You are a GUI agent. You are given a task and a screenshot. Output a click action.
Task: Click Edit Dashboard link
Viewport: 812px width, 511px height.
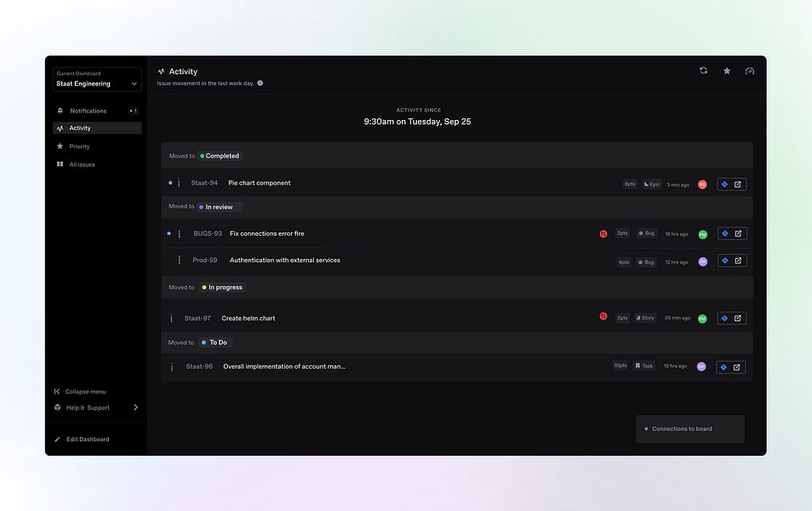click(88, 439)
